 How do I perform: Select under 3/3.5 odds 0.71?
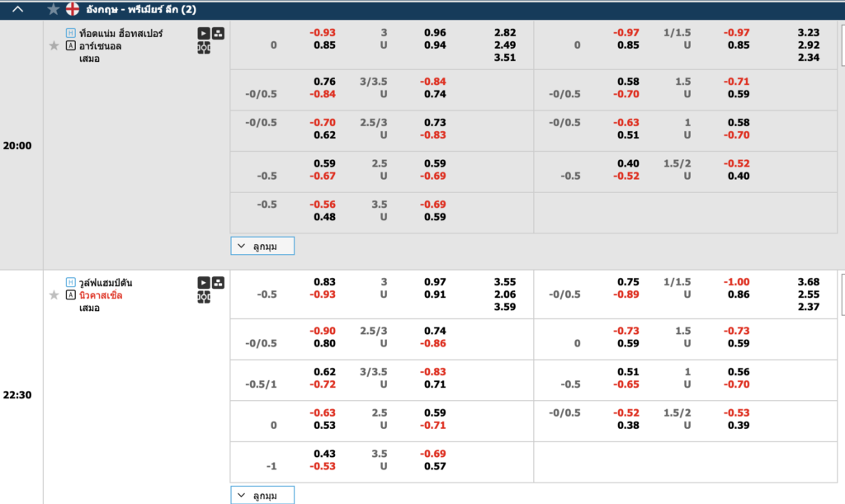pyautogui.click(x=435, y=384)
